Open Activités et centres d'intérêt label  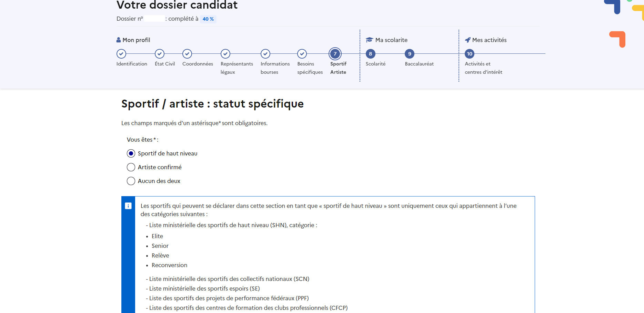tap(483, 68)
